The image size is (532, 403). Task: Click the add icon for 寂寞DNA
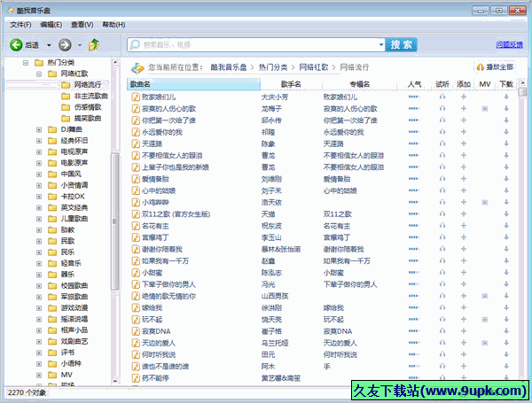[464, 331]
